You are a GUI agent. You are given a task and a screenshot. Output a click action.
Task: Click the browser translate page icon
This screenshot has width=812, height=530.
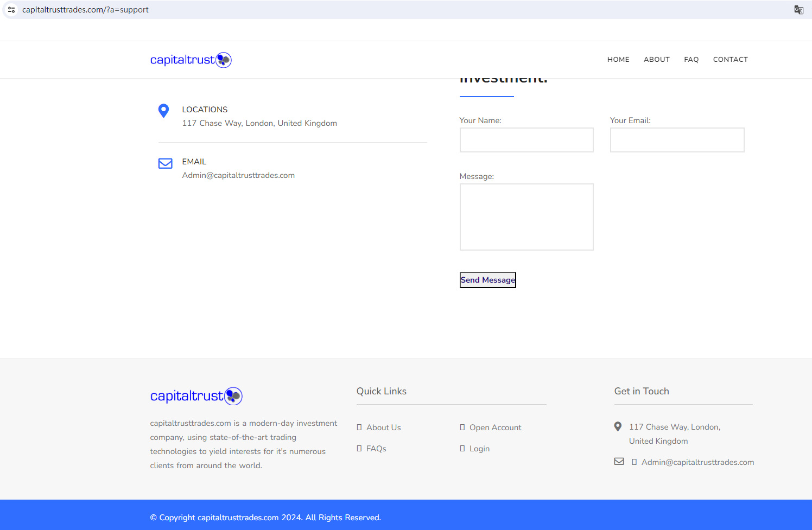(x=798, y=10)
